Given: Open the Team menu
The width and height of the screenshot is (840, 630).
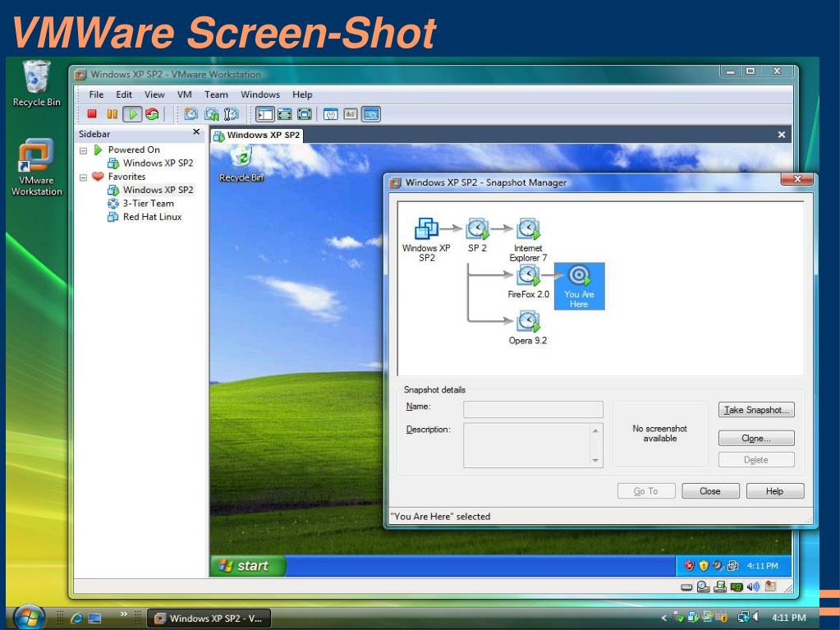Looking at the screenshot, I should coord(216,94).
